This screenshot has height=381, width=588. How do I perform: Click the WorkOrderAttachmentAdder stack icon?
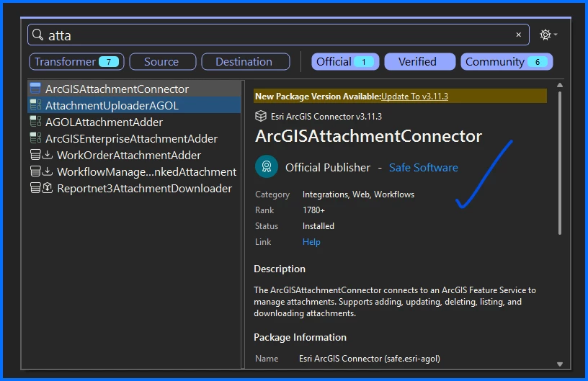point(35,155)
